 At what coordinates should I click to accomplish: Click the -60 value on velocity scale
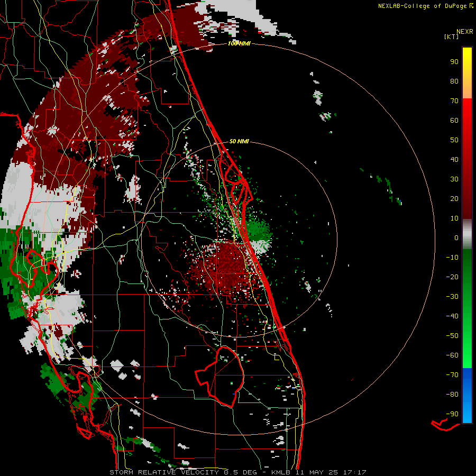coord(452,355)
